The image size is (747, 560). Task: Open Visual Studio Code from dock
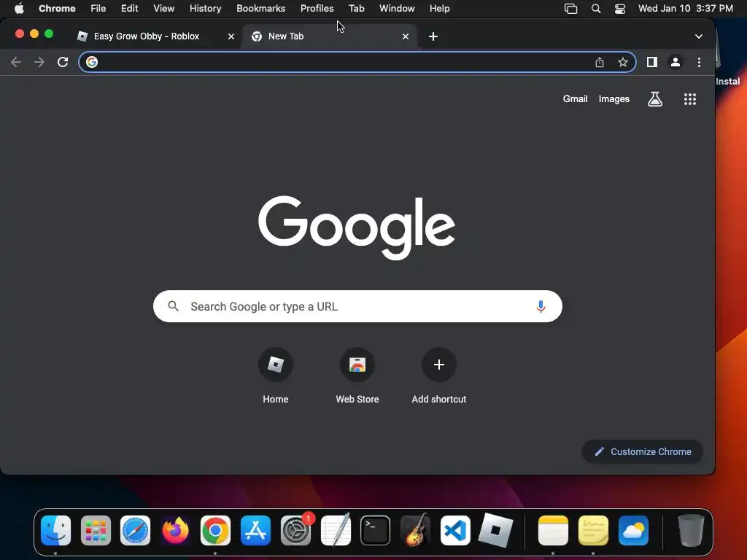tap(455, 530)
